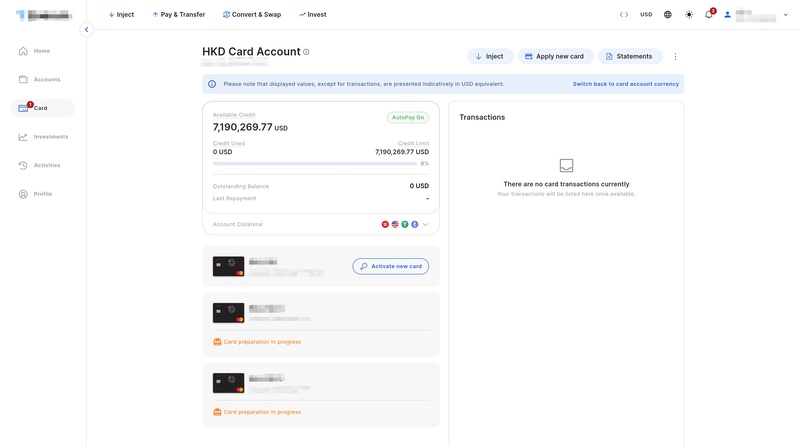The image size is (800, 446).
Task: Switch the USD display currency selector
Action: (x=646, y=14)
